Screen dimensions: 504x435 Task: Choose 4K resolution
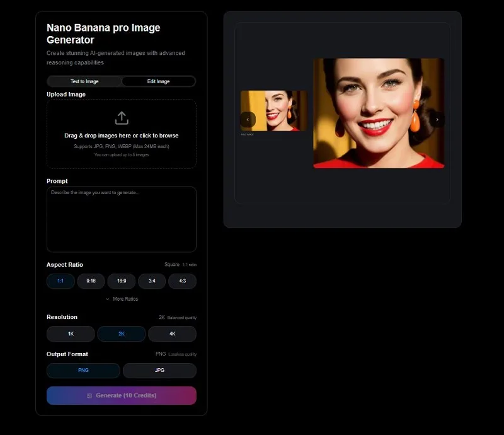[172, 333]
